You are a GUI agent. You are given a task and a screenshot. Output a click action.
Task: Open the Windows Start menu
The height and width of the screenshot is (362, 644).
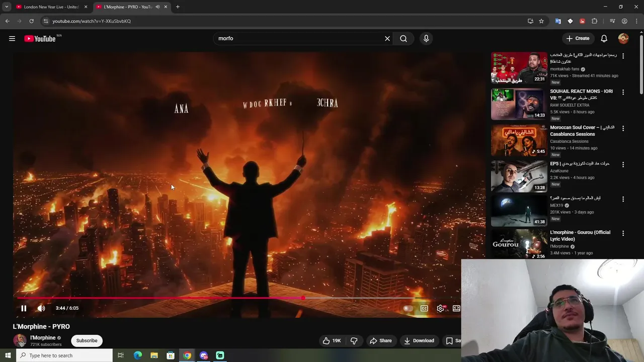tap(8, 355)
